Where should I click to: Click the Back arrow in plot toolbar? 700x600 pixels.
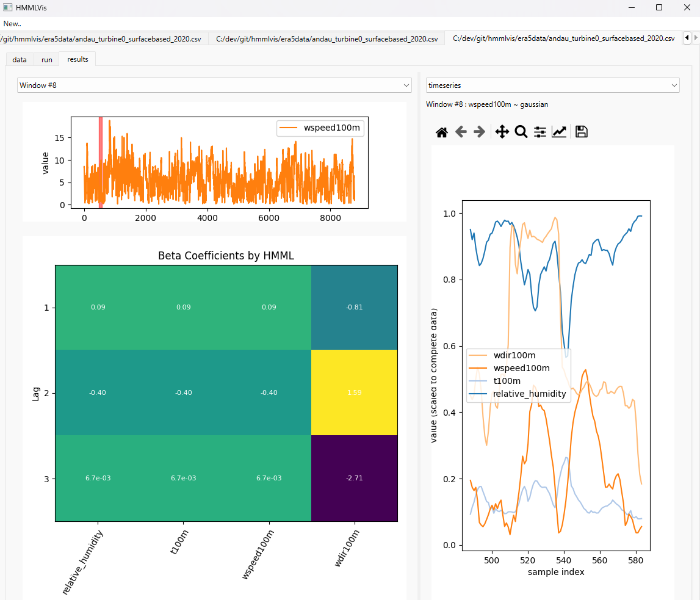pos(461,132)
